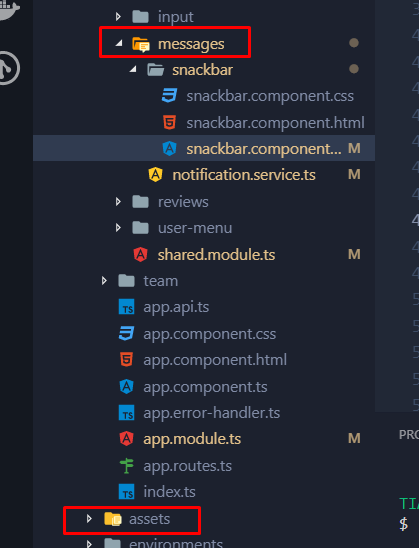Image resolution: width=419 pixels, height=548 pixels.
Task: Click the input folder icon
Action: (140, 16)
